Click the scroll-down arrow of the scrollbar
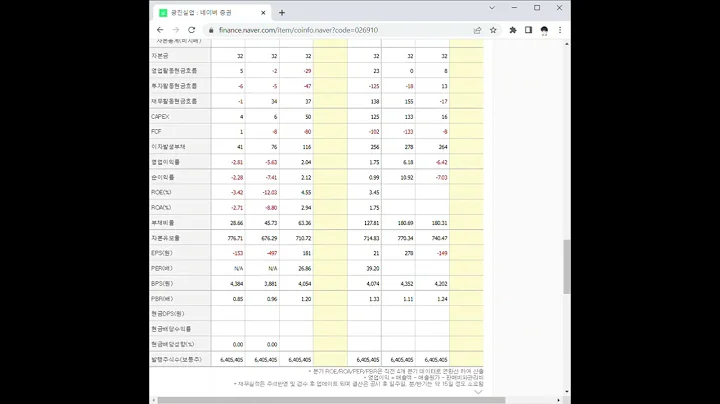The image size is (720, 404). point(567,392)
